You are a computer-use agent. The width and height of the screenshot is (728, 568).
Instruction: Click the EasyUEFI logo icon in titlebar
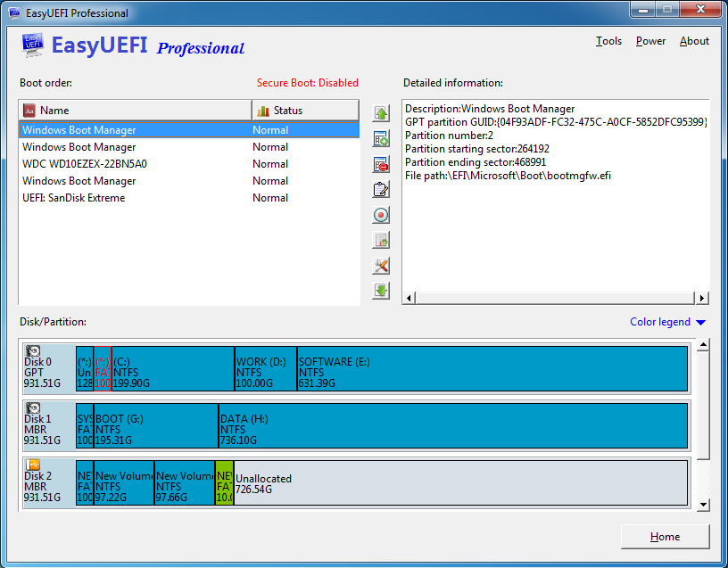click(x=12, y=12)
